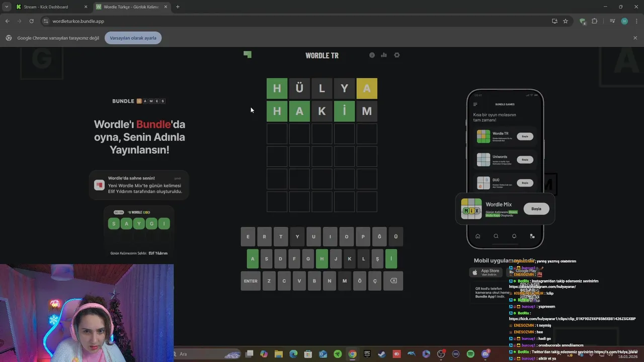Click the Z key on the Wordle keyboard
Viewport: 644px width, 362px height.
[x=269, y=281]
